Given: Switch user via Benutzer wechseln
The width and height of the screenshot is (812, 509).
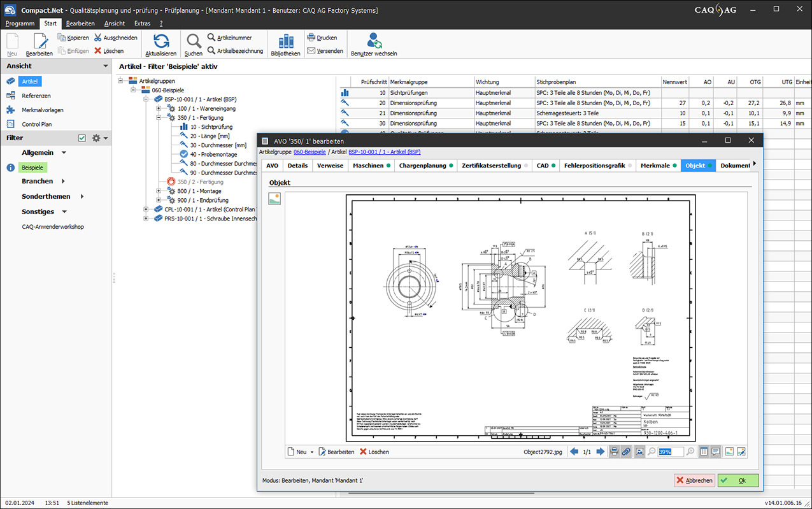Looking at the screenshot, I should coord(374,45).
